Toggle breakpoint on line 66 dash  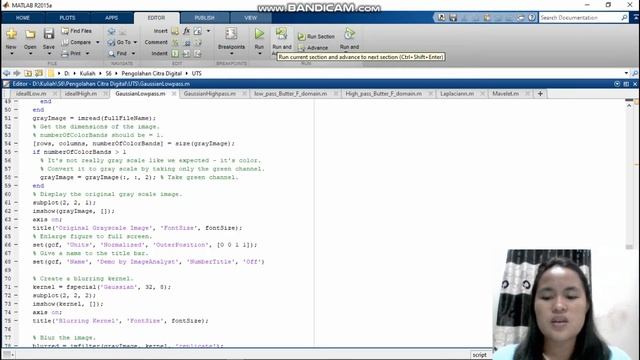tap(16, 245)
